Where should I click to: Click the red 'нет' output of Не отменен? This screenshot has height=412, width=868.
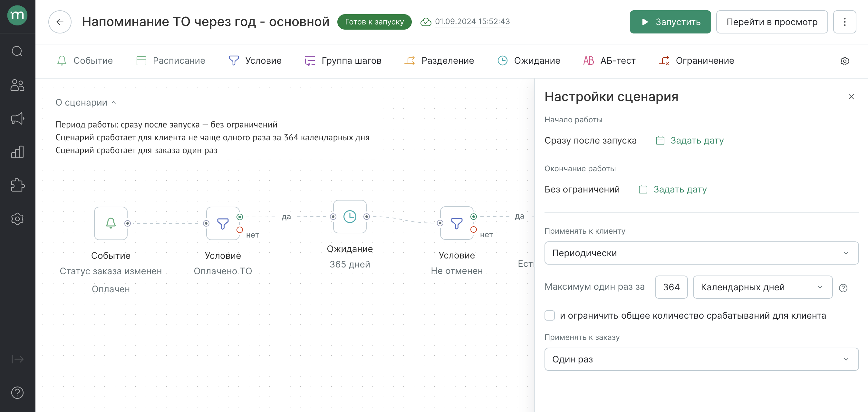[x=473, y=229]
